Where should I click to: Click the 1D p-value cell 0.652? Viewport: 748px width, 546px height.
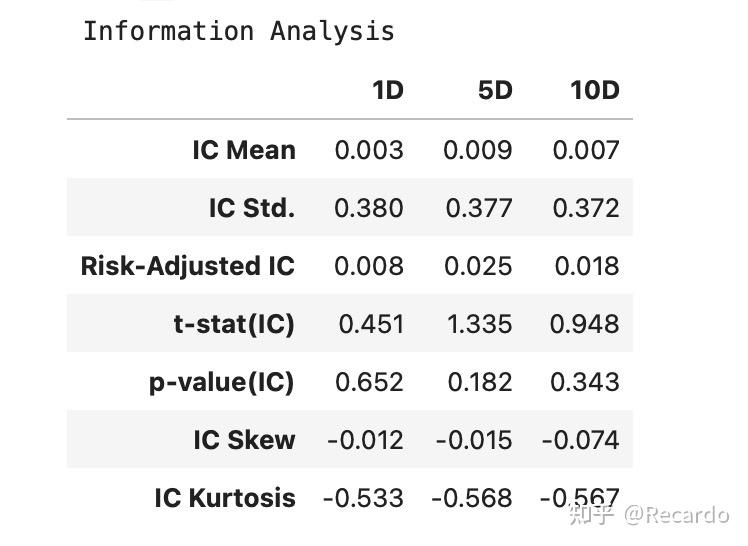click(x=370, y=382)
